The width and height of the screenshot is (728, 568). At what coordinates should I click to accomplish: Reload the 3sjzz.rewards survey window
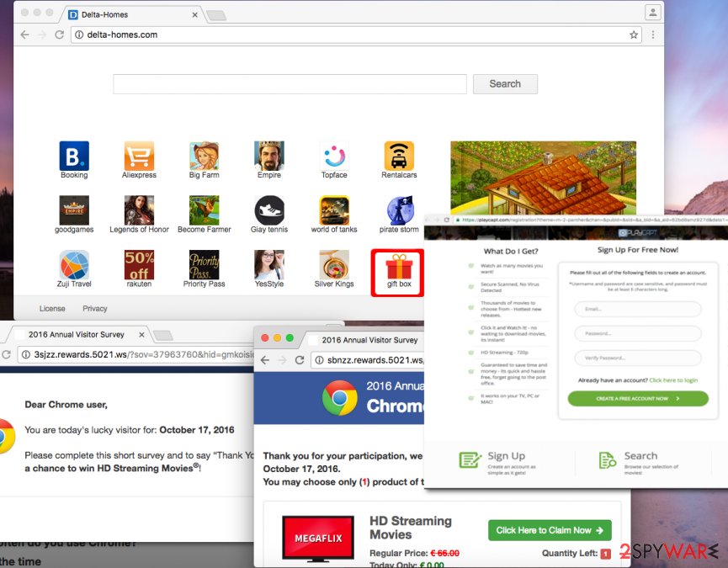pos(7,354)
